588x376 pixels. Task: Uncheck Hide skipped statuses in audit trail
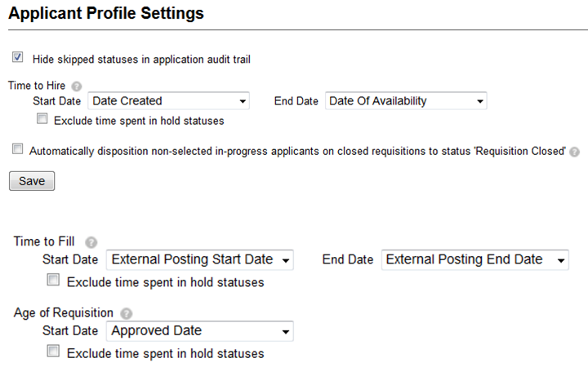tap(18, 57)
